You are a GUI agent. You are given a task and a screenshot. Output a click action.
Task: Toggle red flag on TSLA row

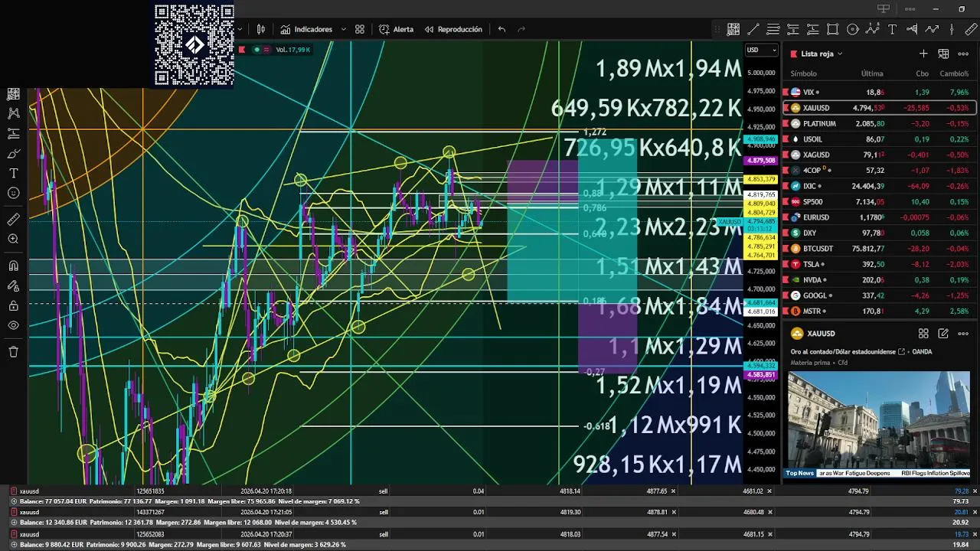tap(786, 264)
